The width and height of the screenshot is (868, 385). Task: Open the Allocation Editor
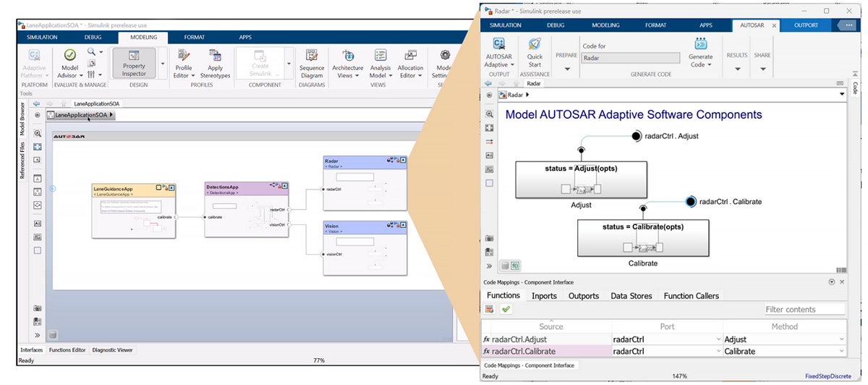tap(410, 61)
